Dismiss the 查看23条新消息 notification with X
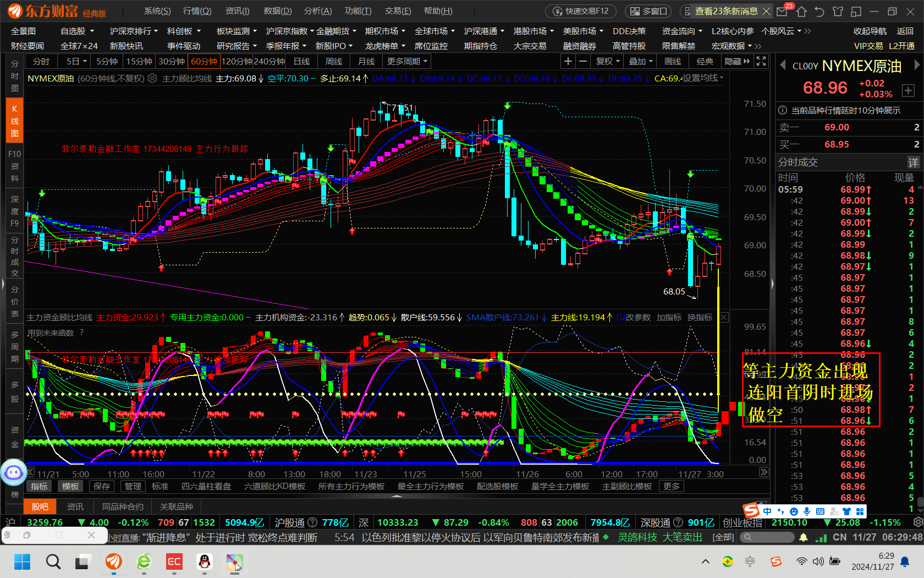This screenshot has height=578, width=924. pyautogui.click(x=766, y=11)
